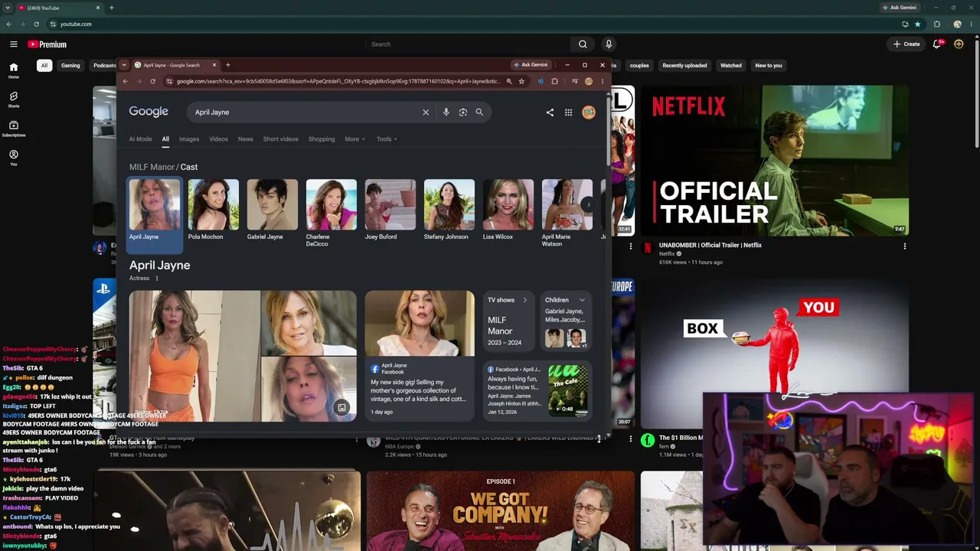Click the YouTube search input field
Screen dimensions: 980x551
(467, 44)
